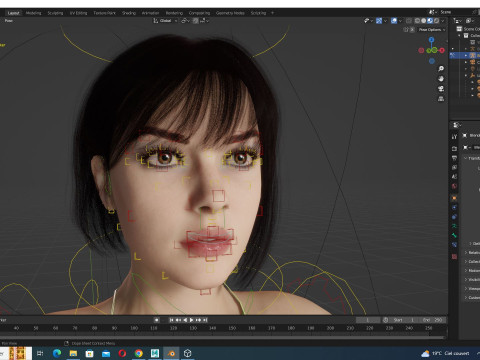Open the Object Data armature properties tab

point(454,226)
